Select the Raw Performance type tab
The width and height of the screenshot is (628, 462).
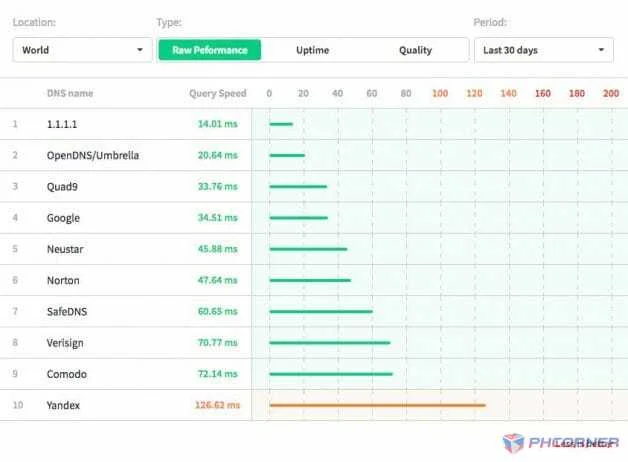click(209, 50)
